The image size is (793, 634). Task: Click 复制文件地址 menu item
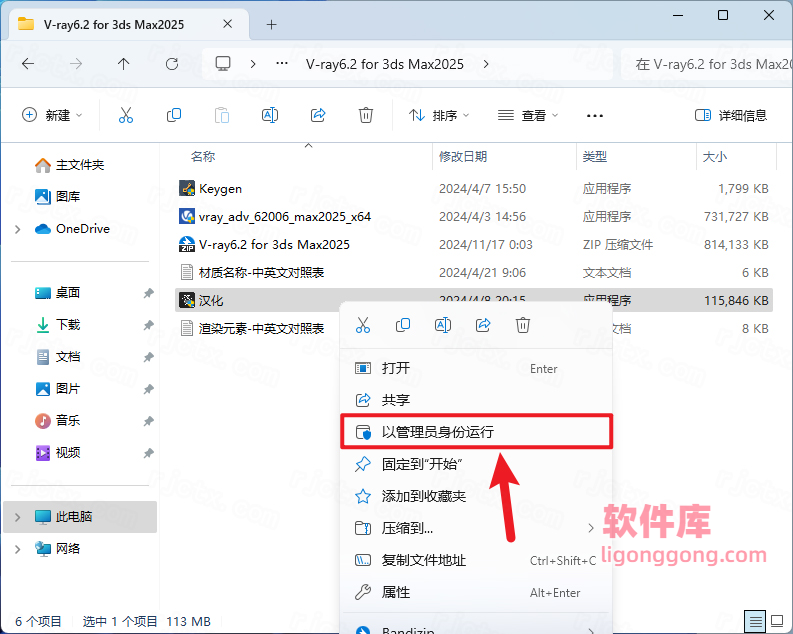click(x=477, y=560)
